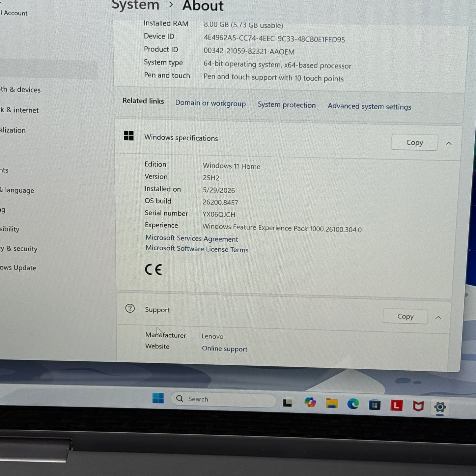Open McAfee from the taskbar
This screenshot has width=476, height=476.
(418, 406)
